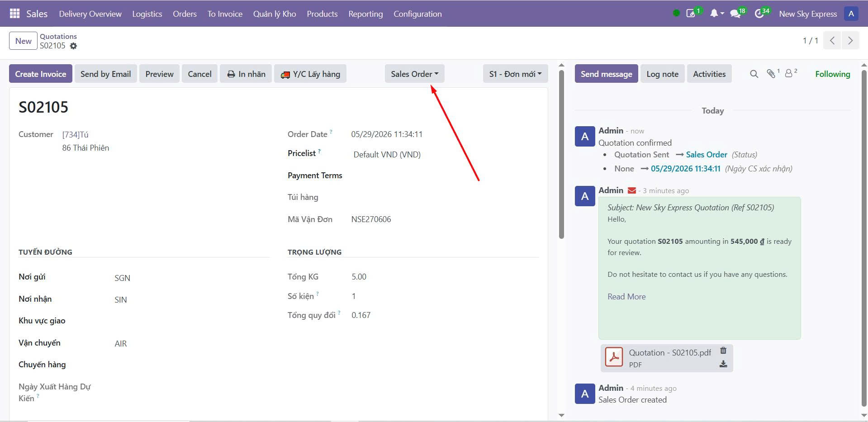
Task: Open attachments paperclip icon
Action: click(771, 73)
